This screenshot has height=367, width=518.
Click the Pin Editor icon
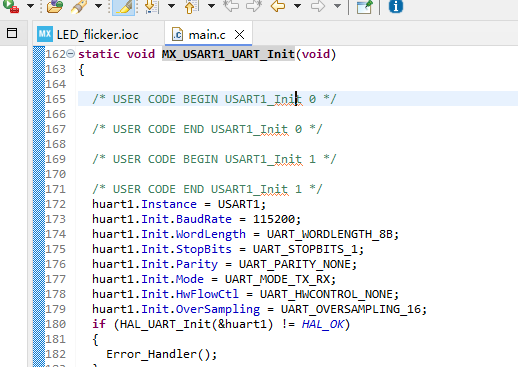(x=364, y=6)
